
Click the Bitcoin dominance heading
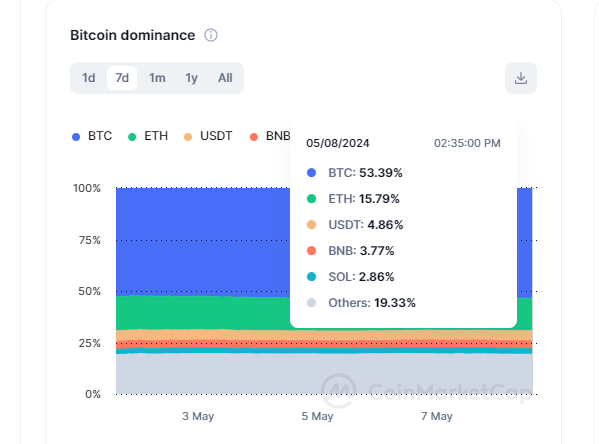(133, 35)
